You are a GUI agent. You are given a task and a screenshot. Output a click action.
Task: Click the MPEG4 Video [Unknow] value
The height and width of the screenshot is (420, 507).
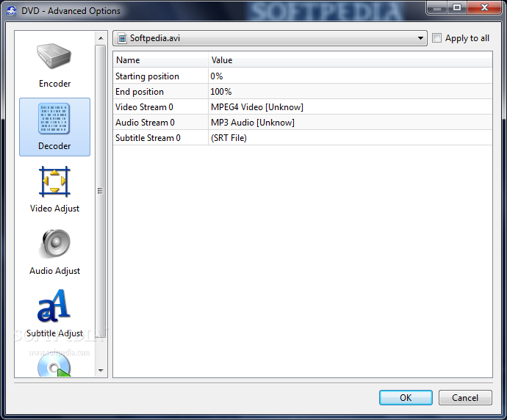[257, 107]
